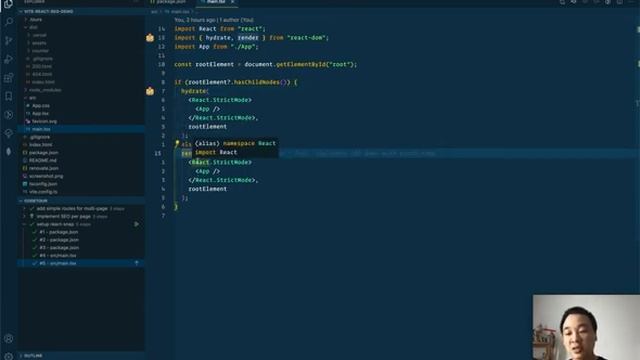Open README.md in the Explorer
This screenshot has width=640, height=360.
coord(42,160)
